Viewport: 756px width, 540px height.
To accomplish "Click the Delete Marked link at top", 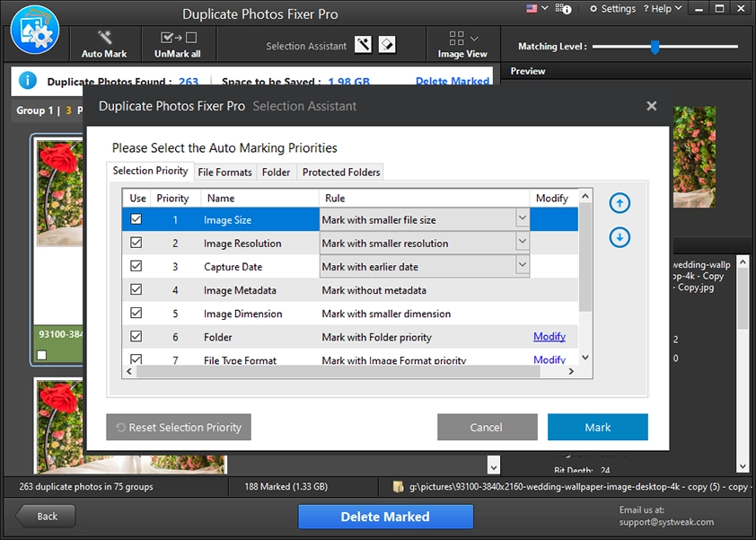I will tap(453, 81).
